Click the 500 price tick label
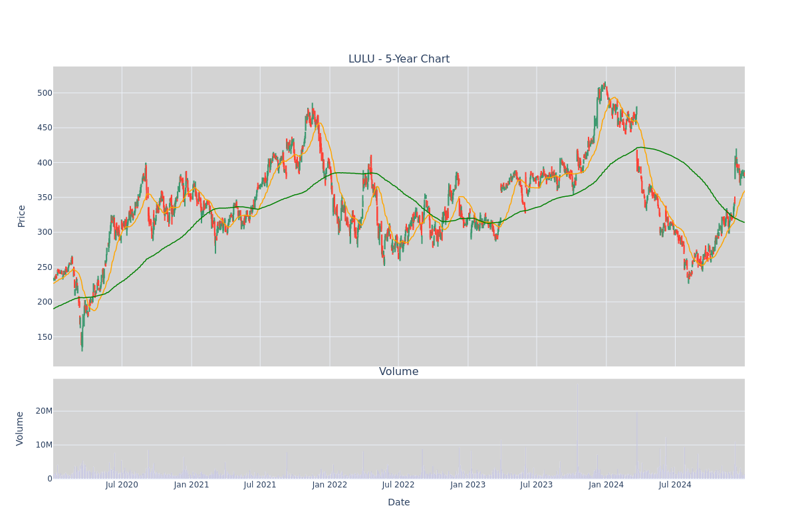The height and width of the screenshot is (532, 798). [44, 93]
